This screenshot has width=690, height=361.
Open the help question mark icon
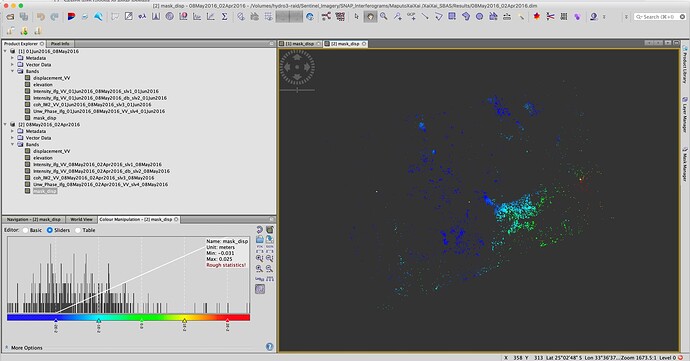(269, 347)
